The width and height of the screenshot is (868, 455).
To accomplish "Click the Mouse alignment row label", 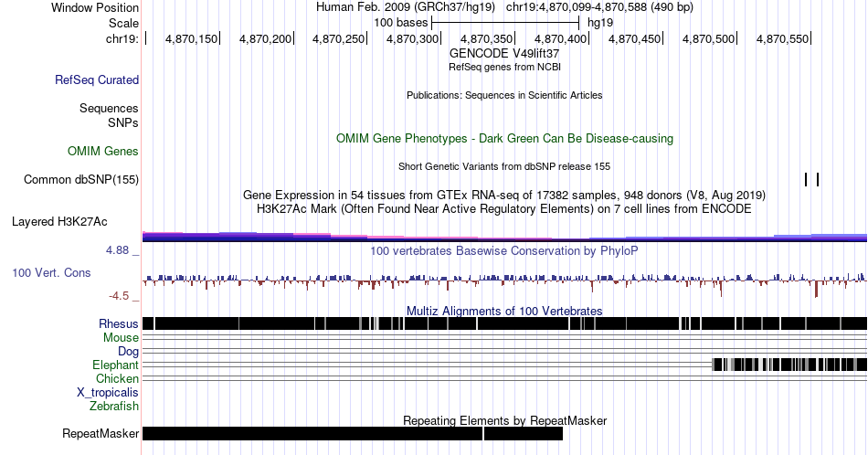I will tap(121, 338).
